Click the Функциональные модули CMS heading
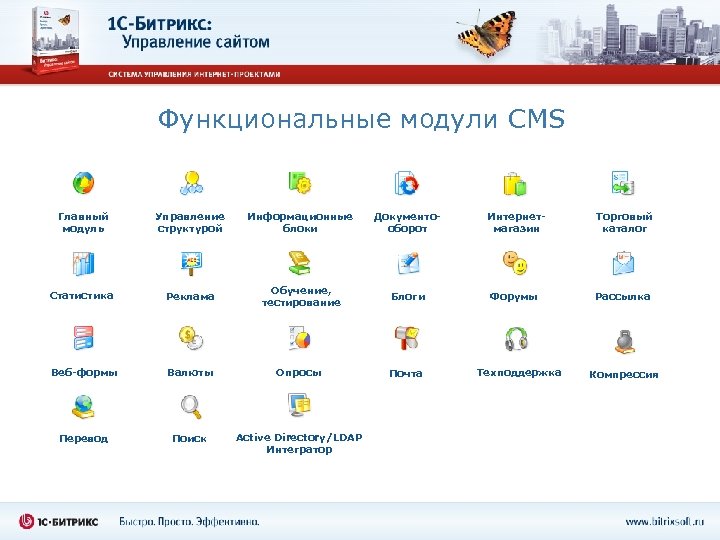 pyautogui.click(x=361, y=119)
